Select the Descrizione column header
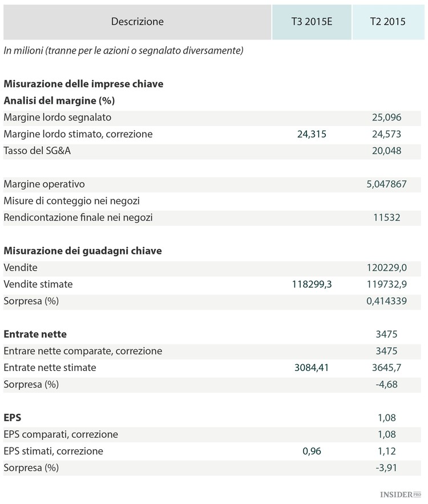This screenshot has height=504, width=428. coord(137,22)
